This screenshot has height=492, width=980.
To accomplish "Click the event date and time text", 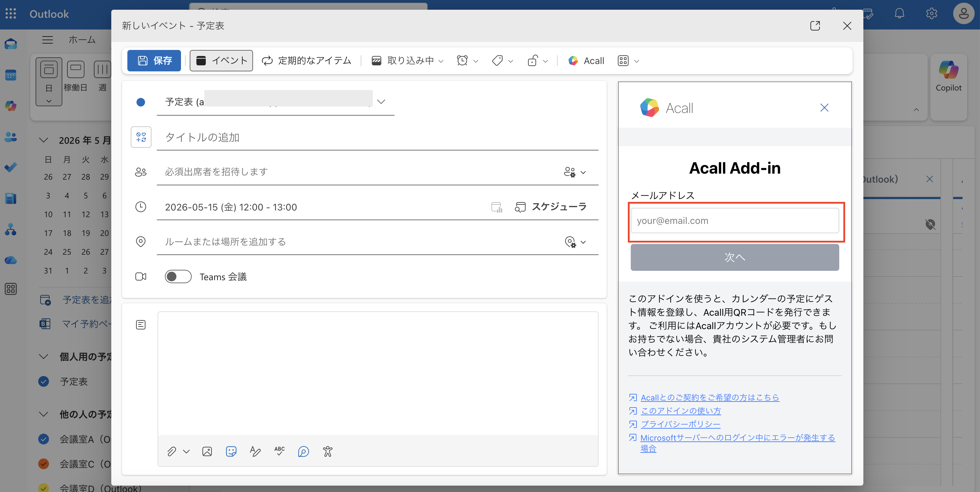I will 231,207.
